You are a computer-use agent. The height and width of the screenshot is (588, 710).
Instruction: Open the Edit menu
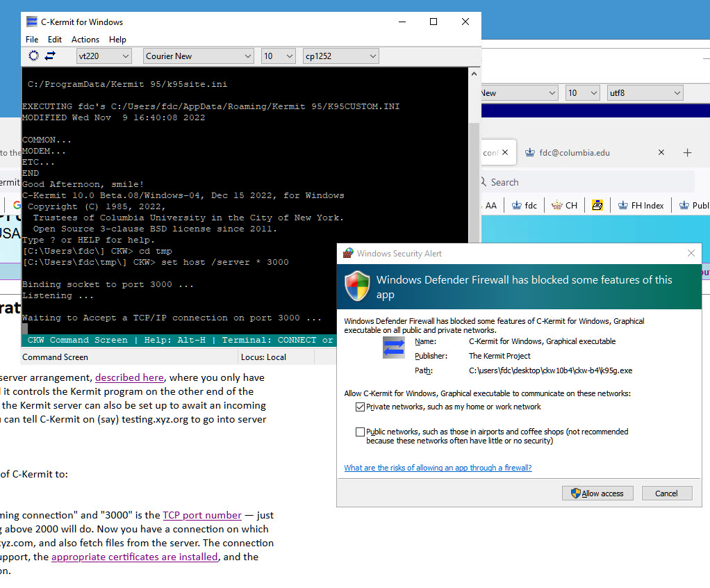[x=54, y=40]
